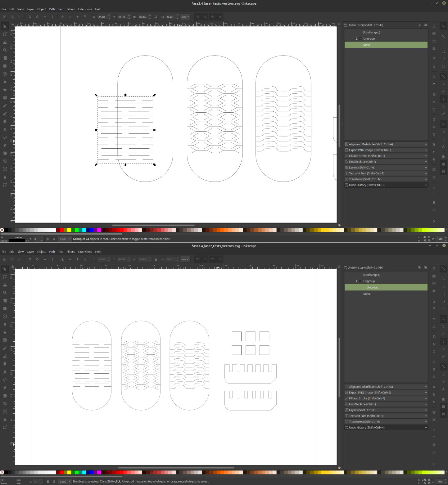Screen dimensions: 448x485
Task: Click Redo arrow in bottom window command bar
Action: (434, 326)
